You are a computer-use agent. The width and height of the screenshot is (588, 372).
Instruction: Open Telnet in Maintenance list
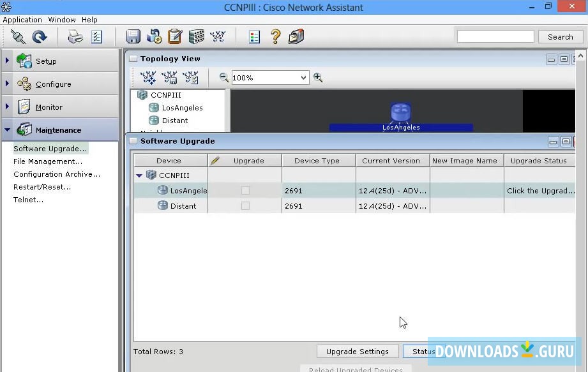tap(28, 200)
